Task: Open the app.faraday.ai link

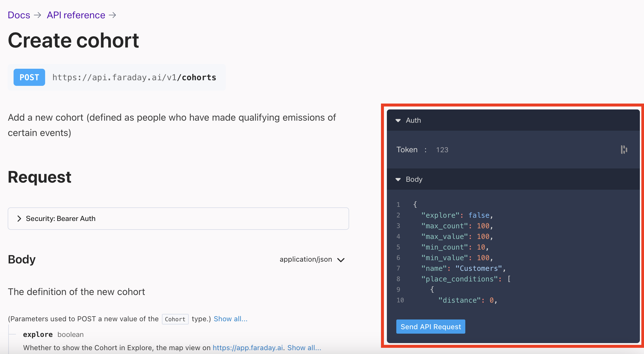Action: pyautogui.click(x=247, y=348)
